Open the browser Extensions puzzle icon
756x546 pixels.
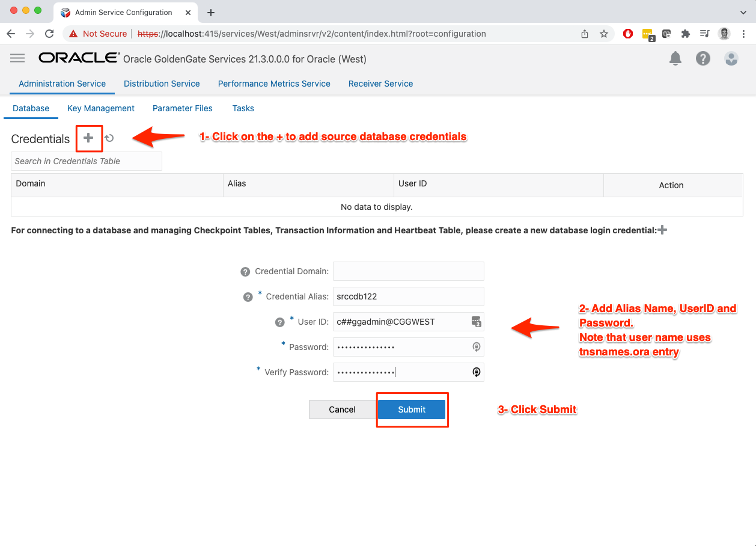pyautogui.click(x=685, y=34)
